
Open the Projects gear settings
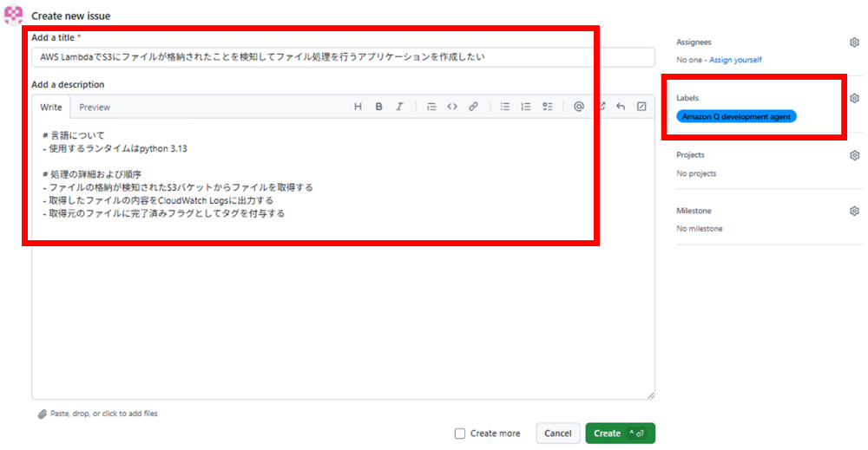pyautogui.click(x=854, y=155)
